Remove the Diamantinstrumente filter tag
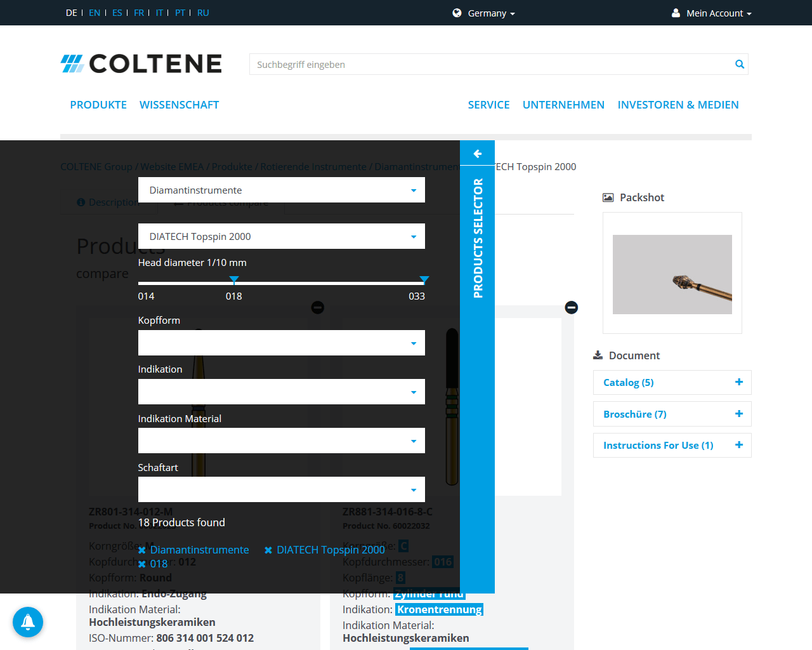Screen dimensions: 812x650 (142, 550)
